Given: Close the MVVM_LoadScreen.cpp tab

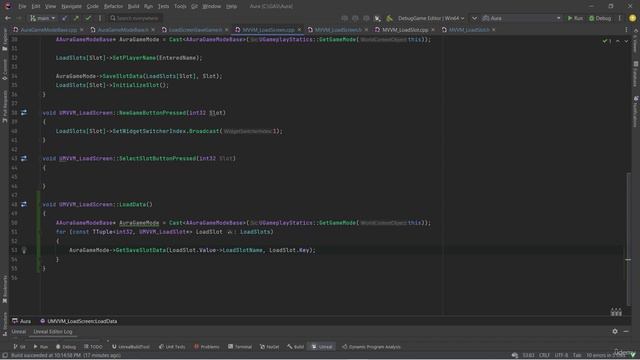Looking at the screenshot, I should point(299,30).
